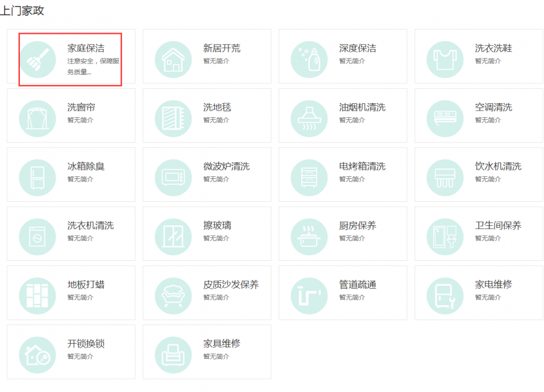Select the 洗地毯 service title
The width and height of the screenshot is (544, 392).
(217, 108)
